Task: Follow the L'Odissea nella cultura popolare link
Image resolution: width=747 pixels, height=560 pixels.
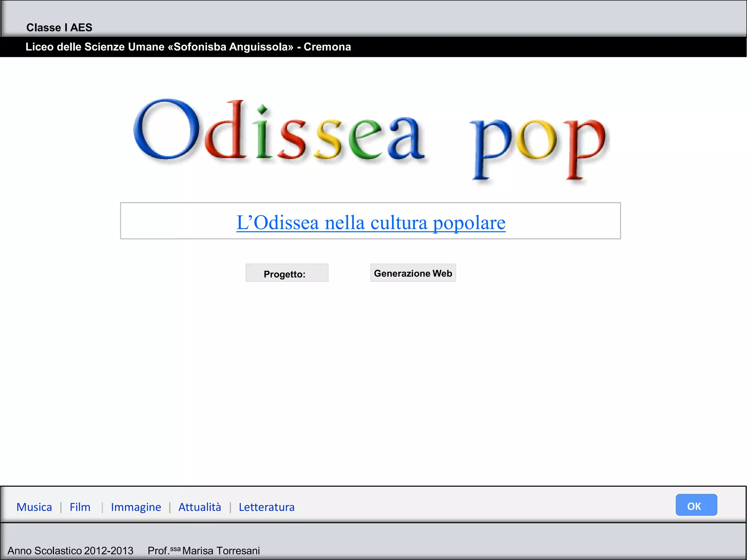Action: 371,223
